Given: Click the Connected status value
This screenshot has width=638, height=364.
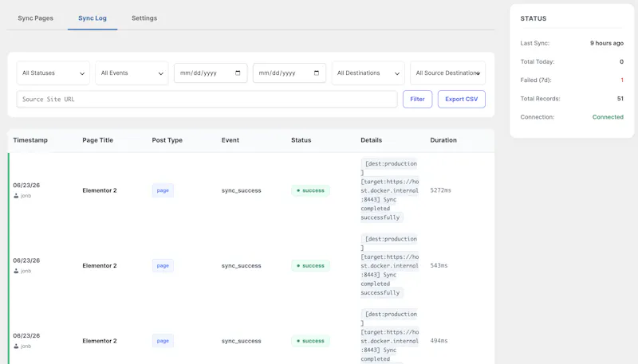Looking at the screenshot, I should tap(608, 117).
